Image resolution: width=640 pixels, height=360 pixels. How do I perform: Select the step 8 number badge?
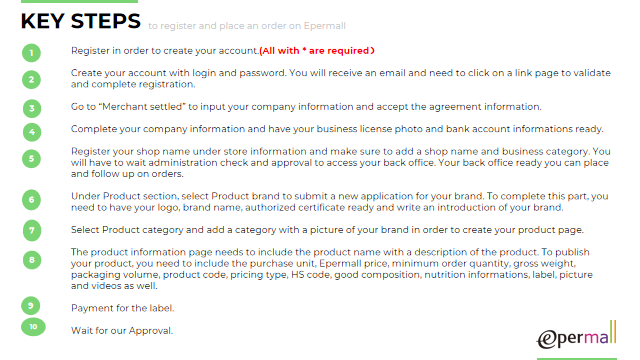pos(32,260)
